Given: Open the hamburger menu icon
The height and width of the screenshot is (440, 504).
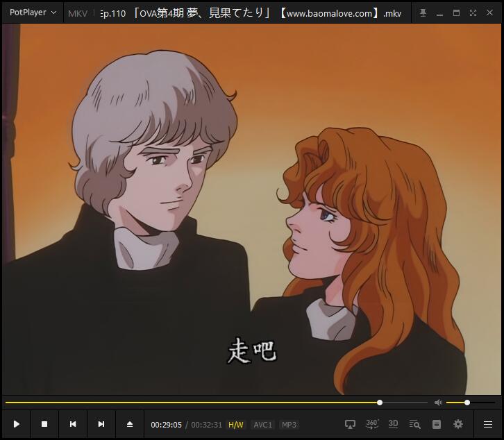Looking at the screenshot, I should 488,425.
